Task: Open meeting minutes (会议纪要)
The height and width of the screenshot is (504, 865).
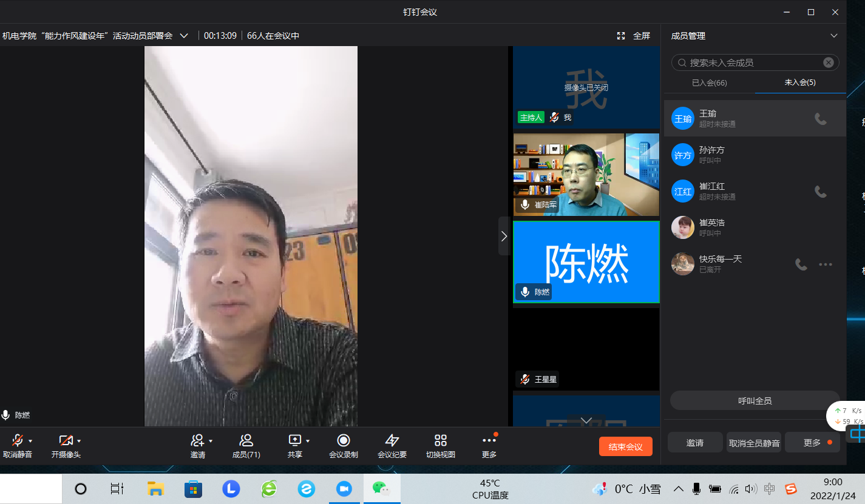Action: [x=392, y=441]
